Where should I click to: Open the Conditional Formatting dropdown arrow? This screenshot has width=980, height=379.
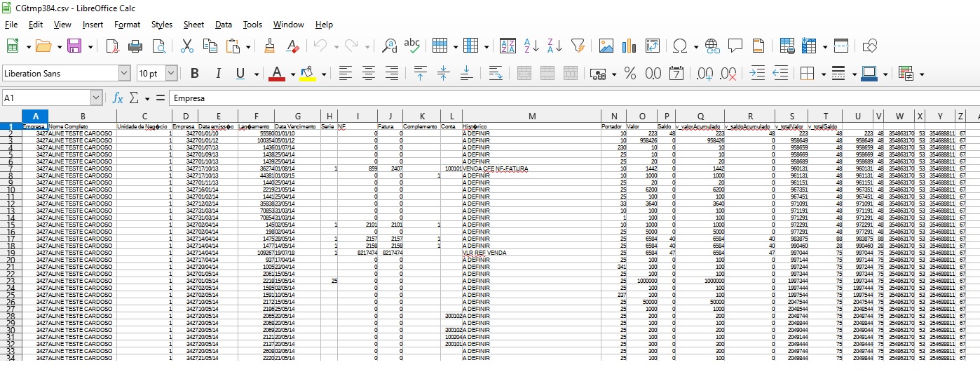click(921, 74)
